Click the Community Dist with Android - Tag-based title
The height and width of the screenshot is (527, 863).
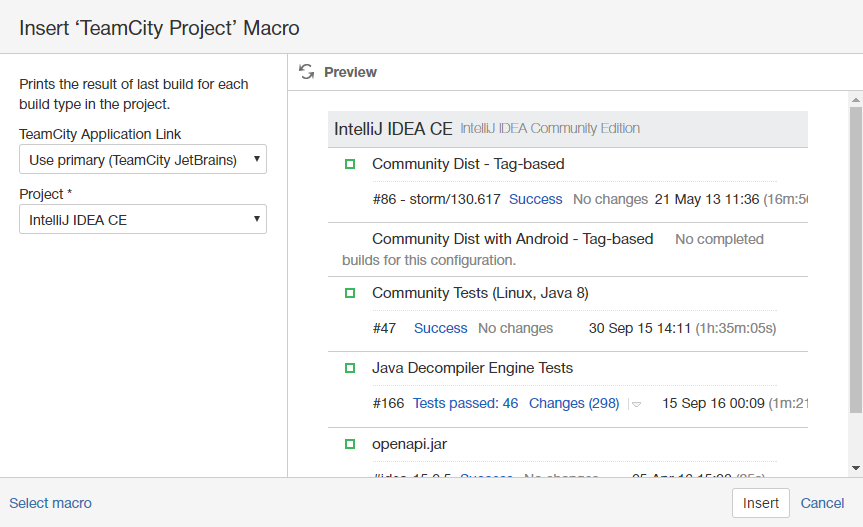pyautogui.click(x=512, y=239)
